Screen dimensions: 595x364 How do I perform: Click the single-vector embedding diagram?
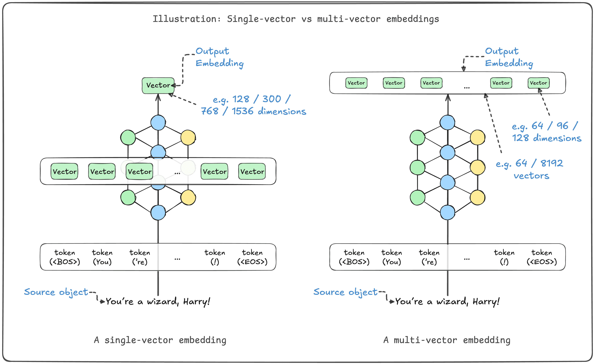pyautogui.click(x=149, y=182)
